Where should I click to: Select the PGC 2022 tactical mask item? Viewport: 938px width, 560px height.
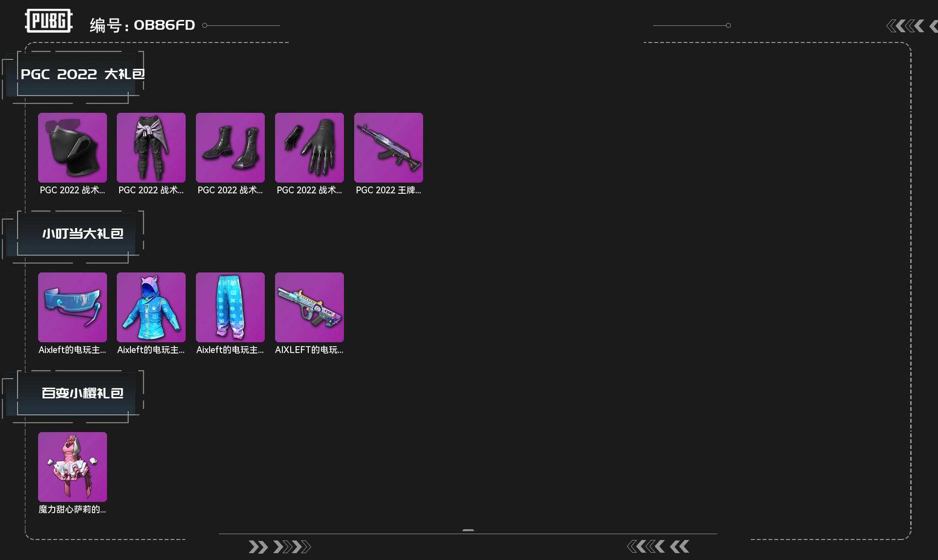pos(72,147)
